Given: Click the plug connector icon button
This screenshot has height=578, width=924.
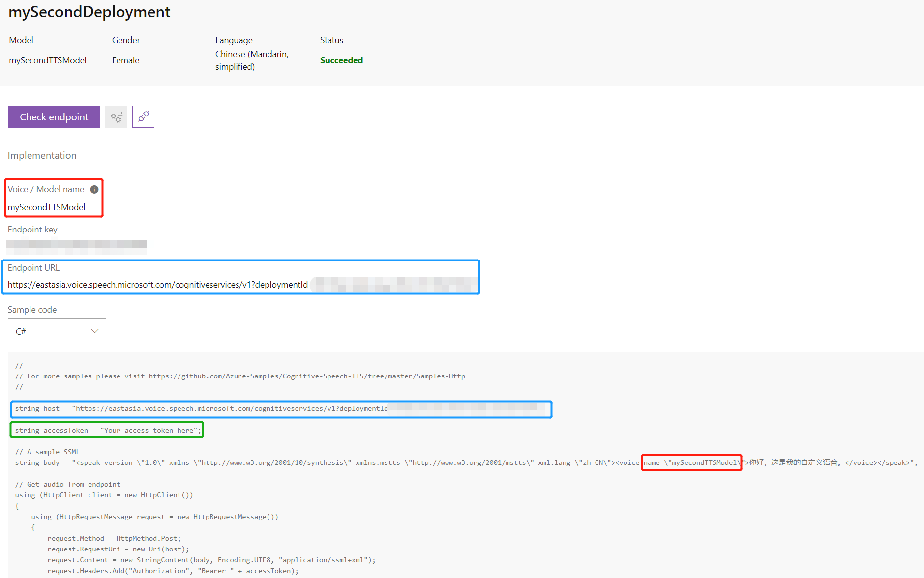Looking at the screenshot, I should tap(143, 117).
